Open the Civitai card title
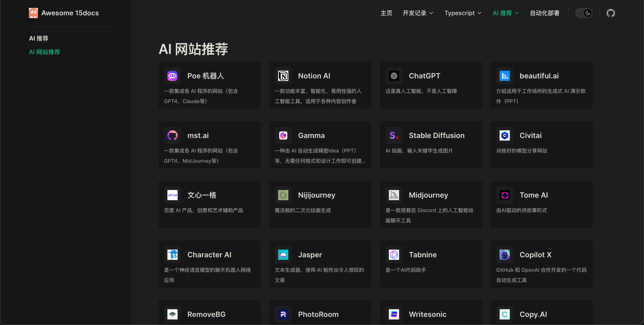 pos(530,135)
